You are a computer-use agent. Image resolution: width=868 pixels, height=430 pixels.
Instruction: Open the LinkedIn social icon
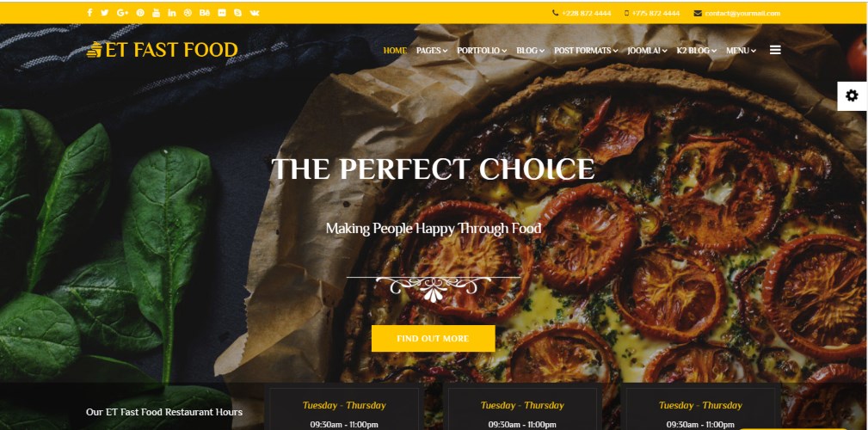coord(171,13)
